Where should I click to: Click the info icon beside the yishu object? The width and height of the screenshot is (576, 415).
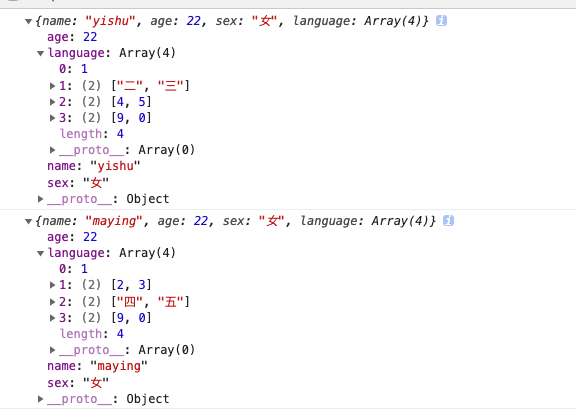441,21
